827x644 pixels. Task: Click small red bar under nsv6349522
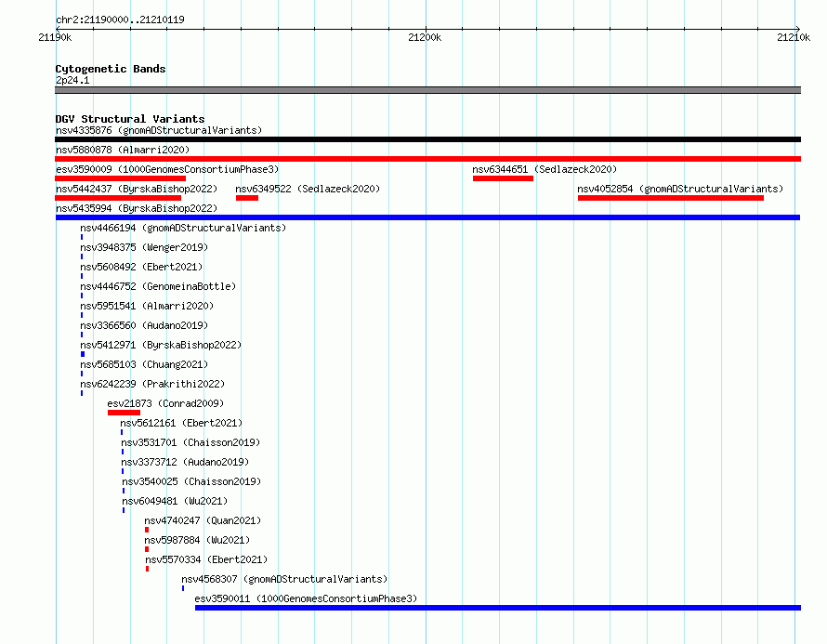[x=247, y=198]
